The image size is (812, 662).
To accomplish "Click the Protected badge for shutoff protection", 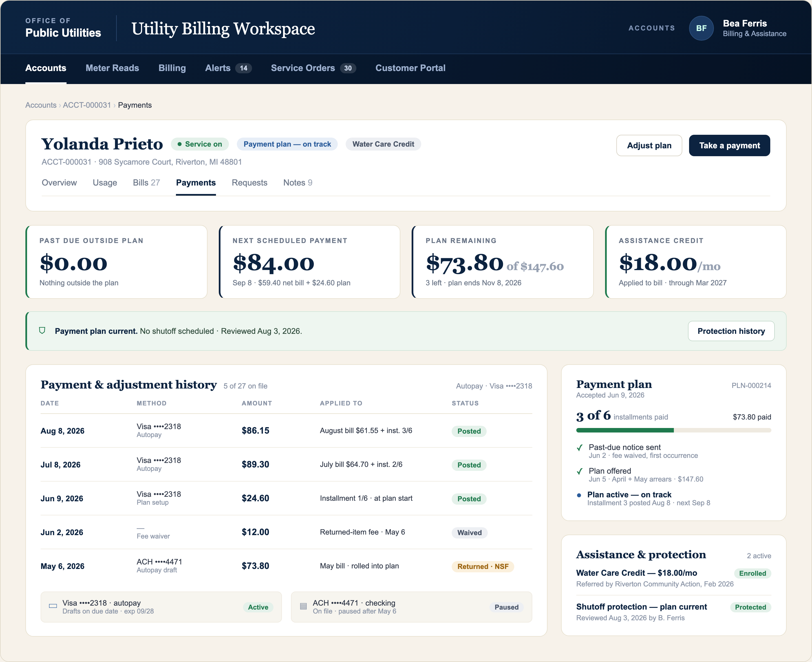I will pos(751,607).
